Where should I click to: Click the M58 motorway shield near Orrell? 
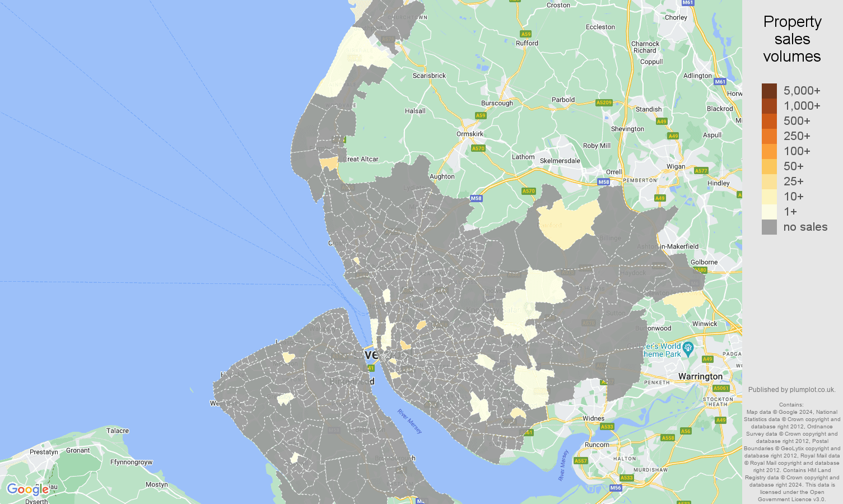coord(603,182)
